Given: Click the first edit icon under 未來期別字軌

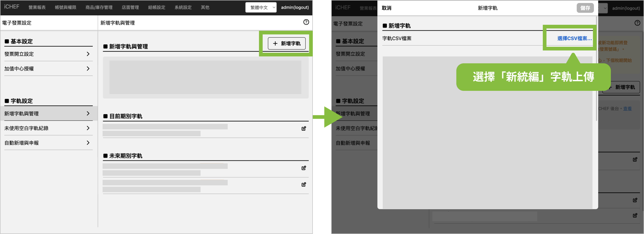Looking at the screenshot, I should click(x=304, y=168).
